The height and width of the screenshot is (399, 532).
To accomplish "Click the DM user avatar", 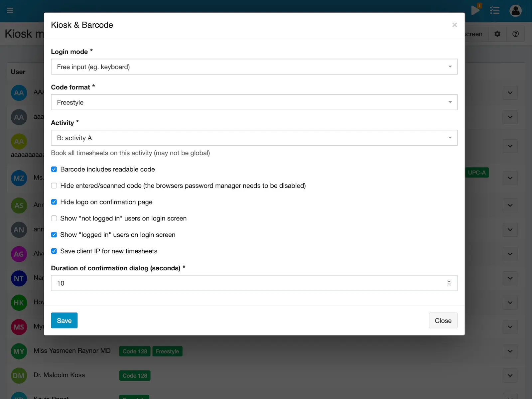I will [19, 375].
